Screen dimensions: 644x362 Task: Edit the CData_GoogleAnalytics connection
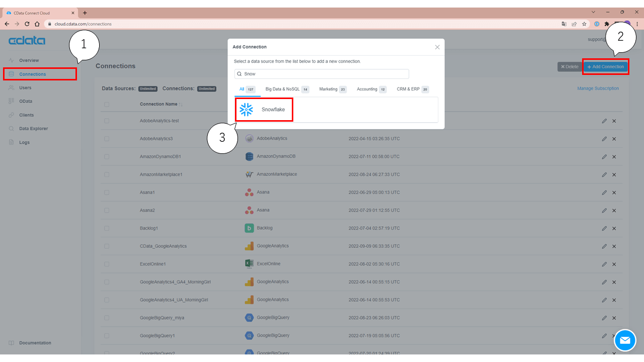[604, 246]
